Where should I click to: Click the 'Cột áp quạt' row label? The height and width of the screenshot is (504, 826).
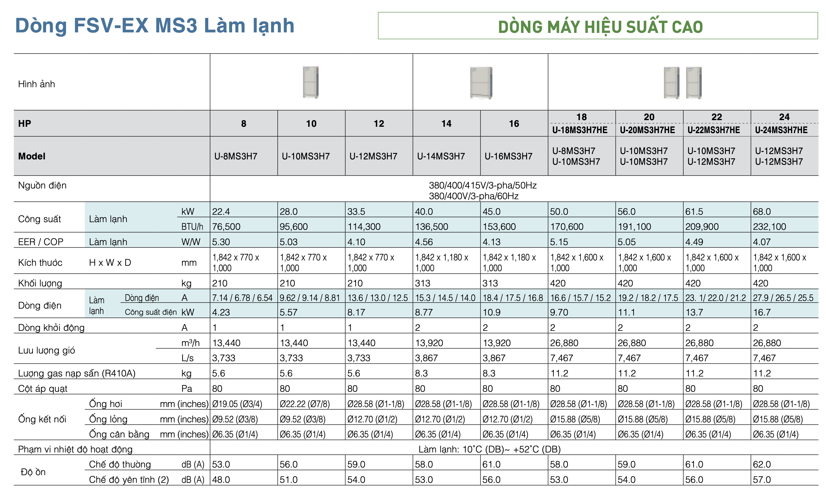pos(43,388)
